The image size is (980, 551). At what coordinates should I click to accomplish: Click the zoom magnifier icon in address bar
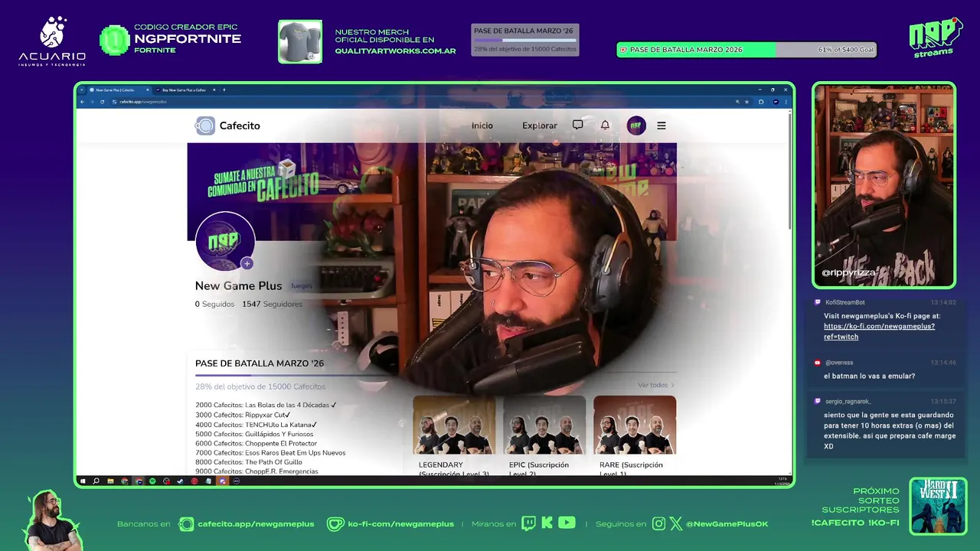click(x=737, y=102)
